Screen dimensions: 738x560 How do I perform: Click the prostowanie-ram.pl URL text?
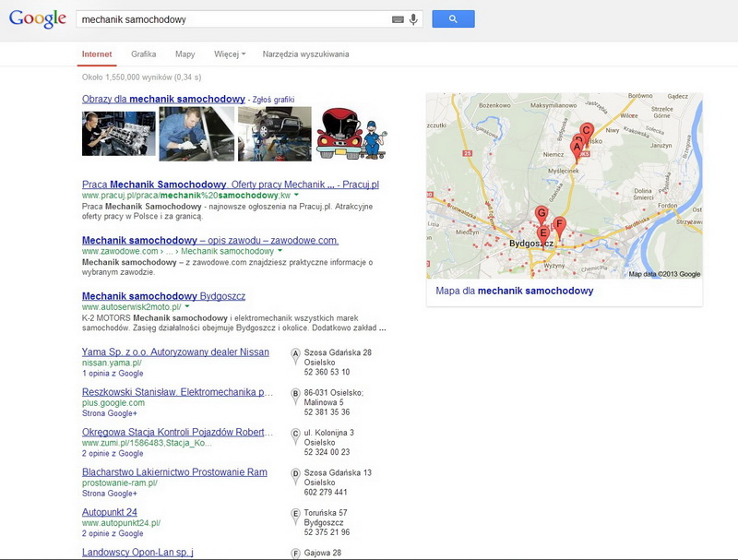120,483
